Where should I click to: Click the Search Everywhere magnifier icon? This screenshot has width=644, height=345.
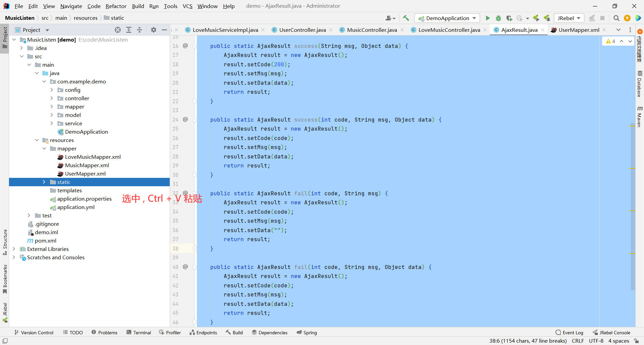616,18
